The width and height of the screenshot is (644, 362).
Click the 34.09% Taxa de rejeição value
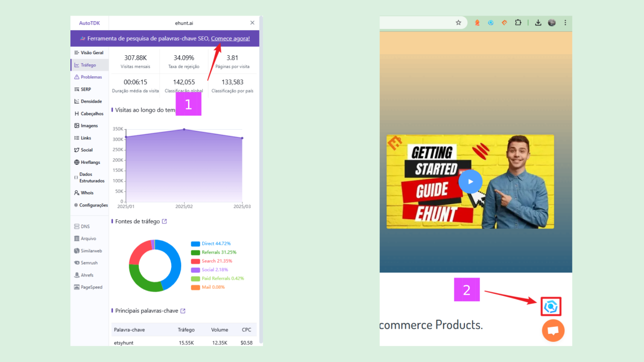point(184,58)
